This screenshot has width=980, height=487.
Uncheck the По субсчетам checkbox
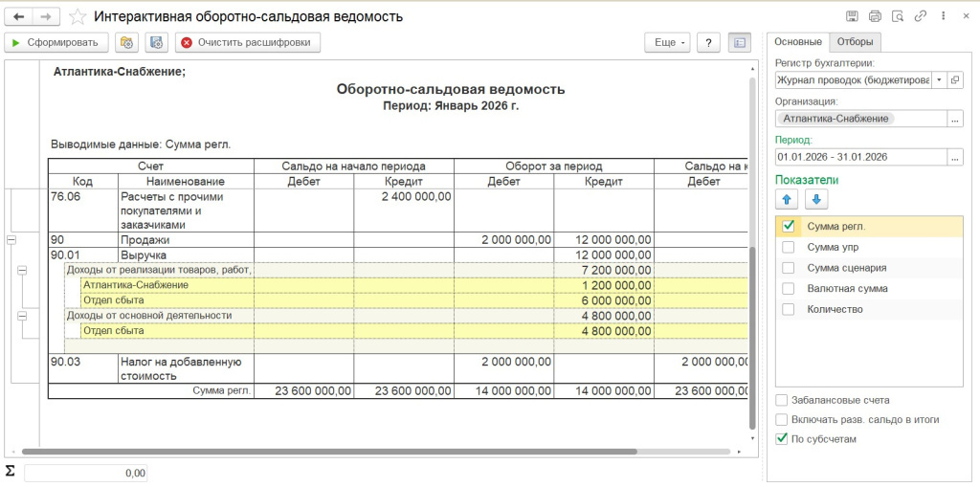point(783,439)
